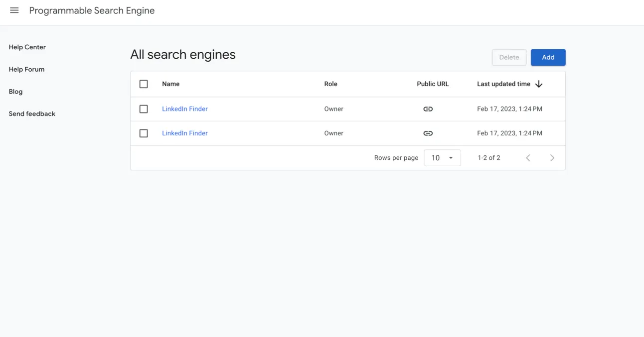This screenshot has height=337, width=644.
Task: Click second row's "Feb 17, 2023, 1:24 PM" timestamp
Action: coord(509,133)
